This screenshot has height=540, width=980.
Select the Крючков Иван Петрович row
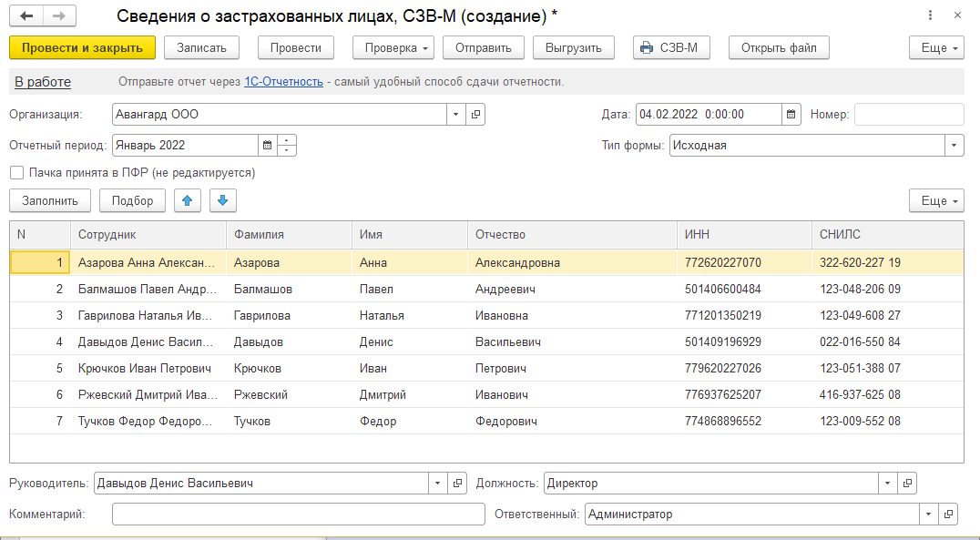click(146, 369)
